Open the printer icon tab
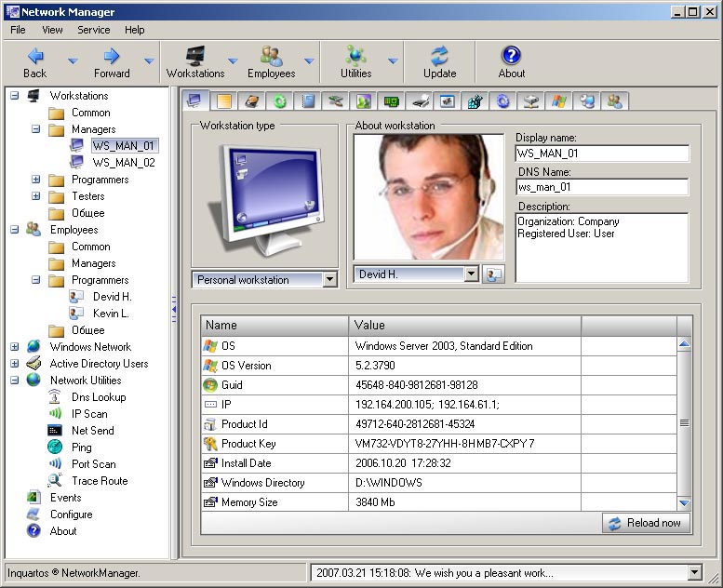This screenshot has width=723, height=588. 421,101
